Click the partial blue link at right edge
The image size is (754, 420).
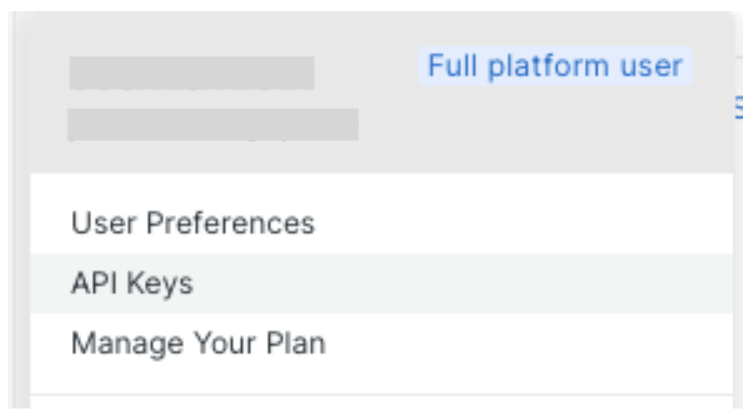(x=738, y=107)
